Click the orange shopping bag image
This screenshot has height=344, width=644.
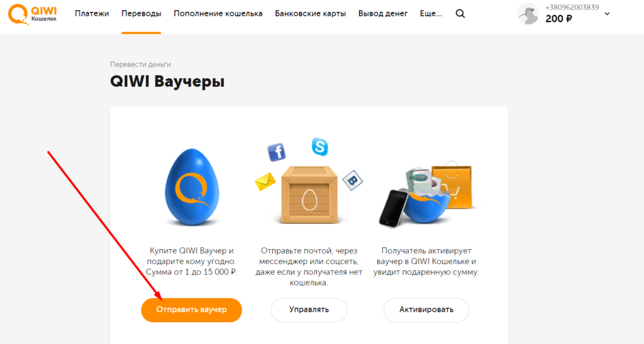[x=453, y=186]
